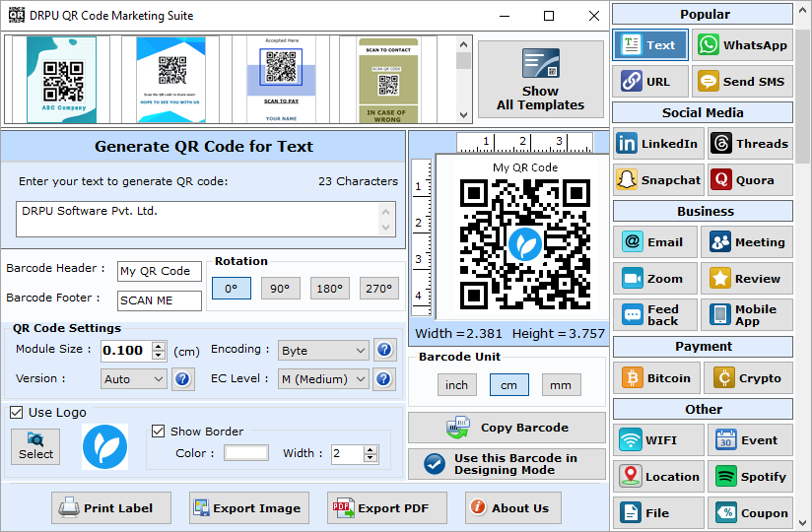Screen dimensions: 812x532
Task: Open the Version dropdown set to Auto
Action: click(134, 379)
